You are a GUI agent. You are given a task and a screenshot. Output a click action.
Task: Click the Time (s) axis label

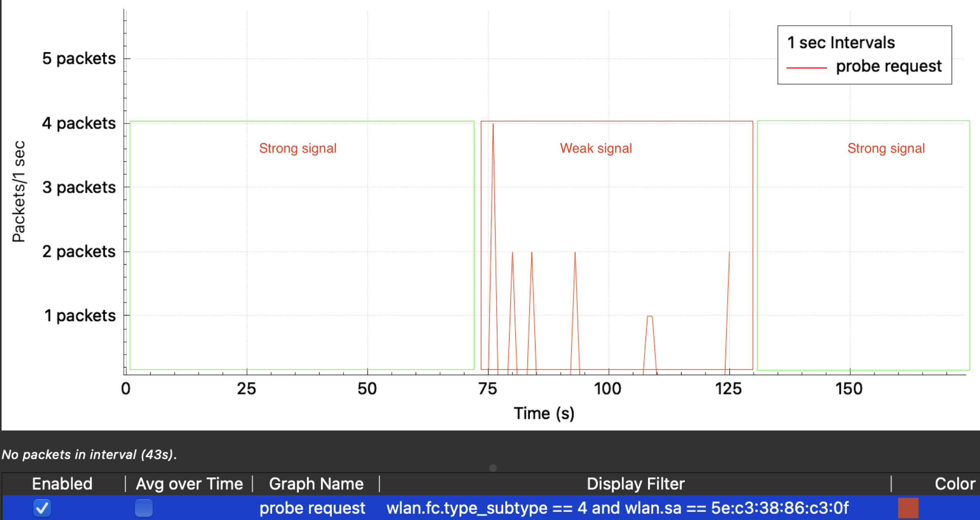pyautogui.click(x=544, y=414)
